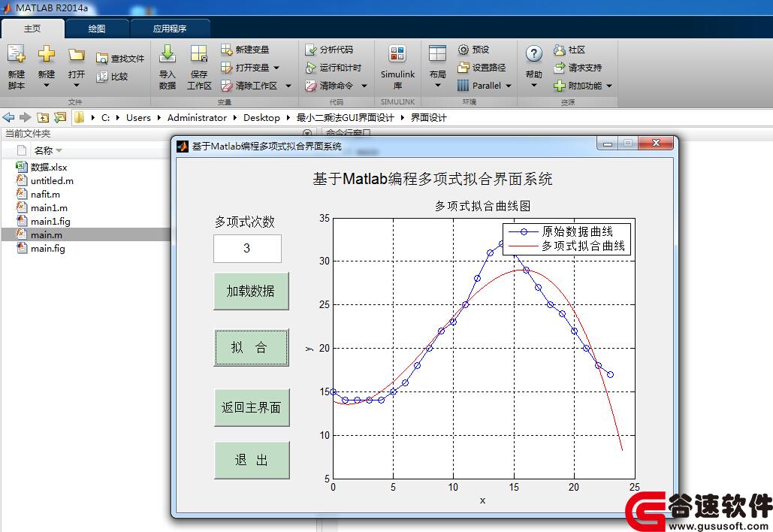Switch to the Home (主页) tab
This screenshot has height=532, width=773.
click(x=32, y=29)
